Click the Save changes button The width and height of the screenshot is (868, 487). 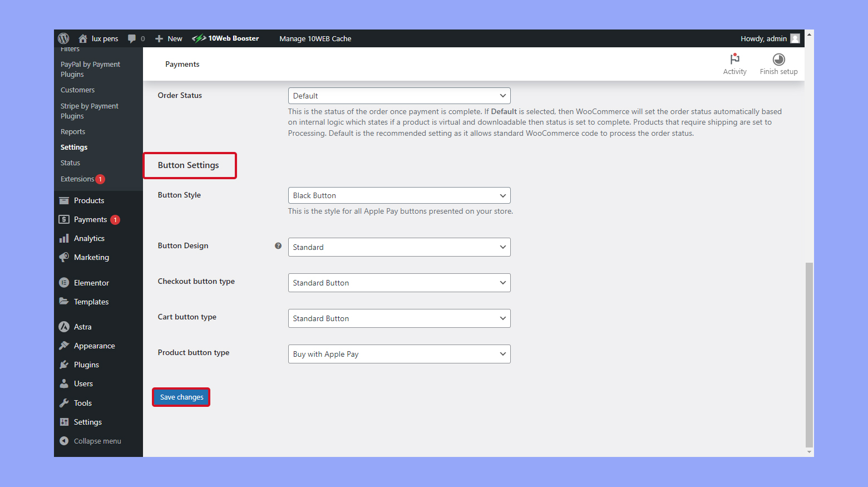[x=181, y=397]
